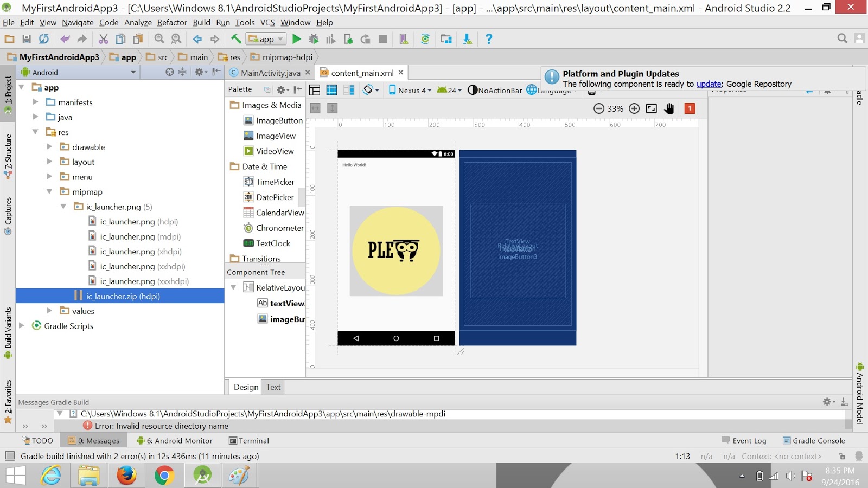Screen dimensions: 868x488
Task: Open the Event Log button
Action: [744, 441]
